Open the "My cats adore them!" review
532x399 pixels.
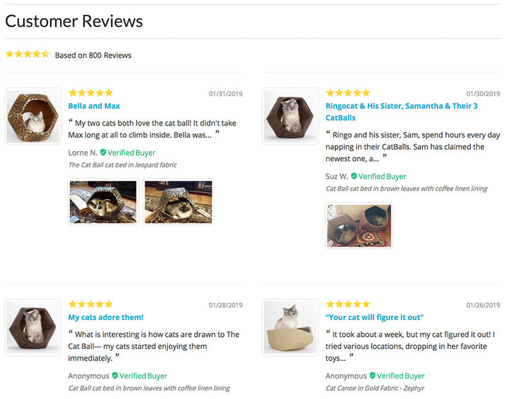[106, 318]
